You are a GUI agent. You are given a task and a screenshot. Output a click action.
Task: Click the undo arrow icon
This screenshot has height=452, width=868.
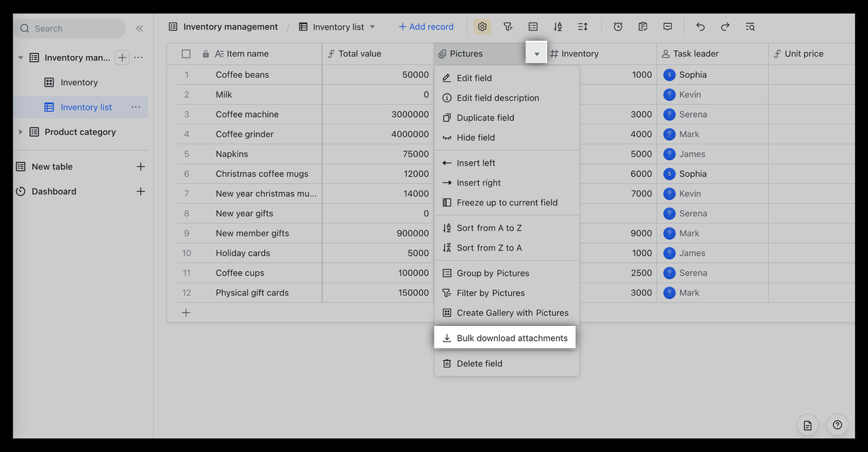pos(701,27)
